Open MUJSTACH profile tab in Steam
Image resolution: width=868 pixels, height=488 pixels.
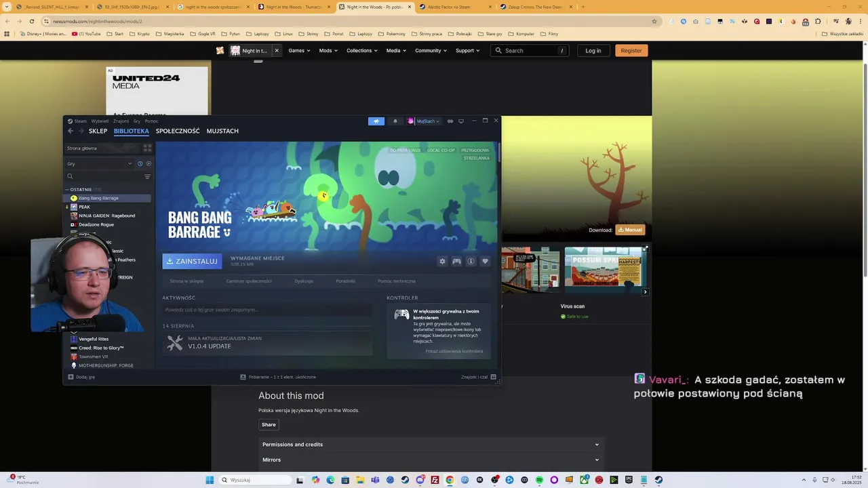[222, 131]
